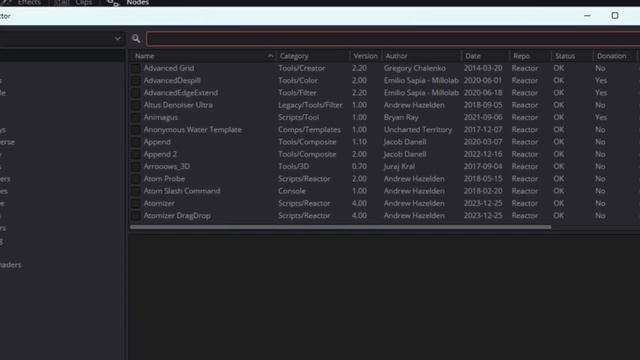Click author Bryan Ray
The image size is (640, 360).
[401, 117]
